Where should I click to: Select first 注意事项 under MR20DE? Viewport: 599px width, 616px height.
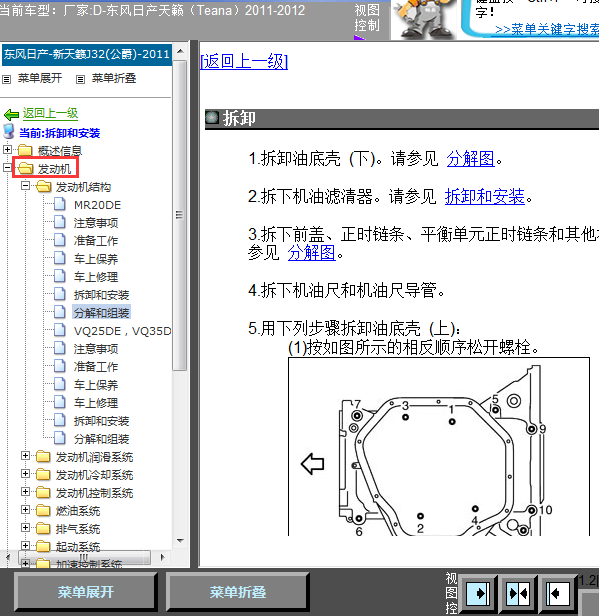pyautogui.click(x=96, y=223)
